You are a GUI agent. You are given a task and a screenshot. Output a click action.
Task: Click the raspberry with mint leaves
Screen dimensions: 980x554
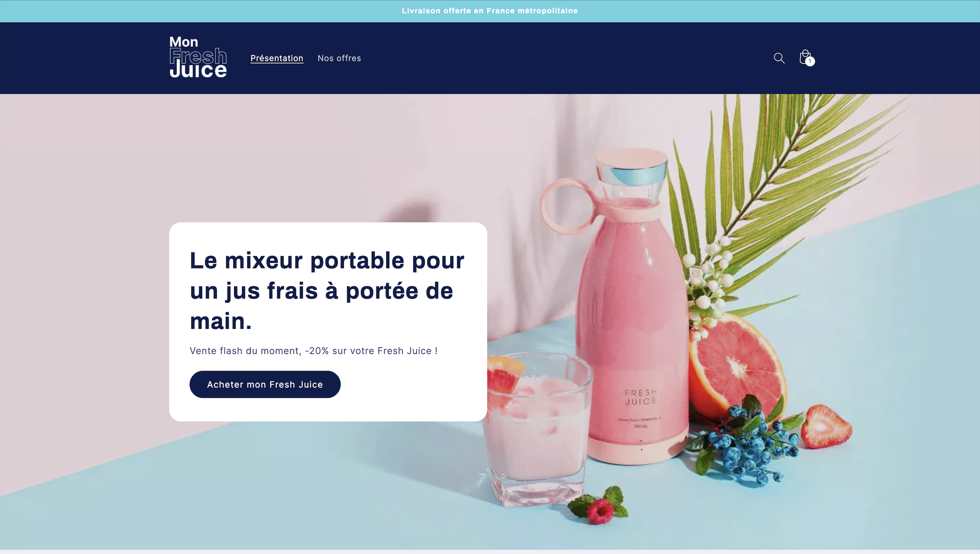[x=599, y=506]
